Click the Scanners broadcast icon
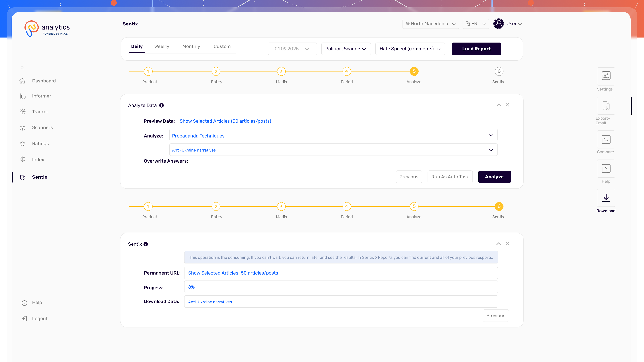 click(22, 128)
